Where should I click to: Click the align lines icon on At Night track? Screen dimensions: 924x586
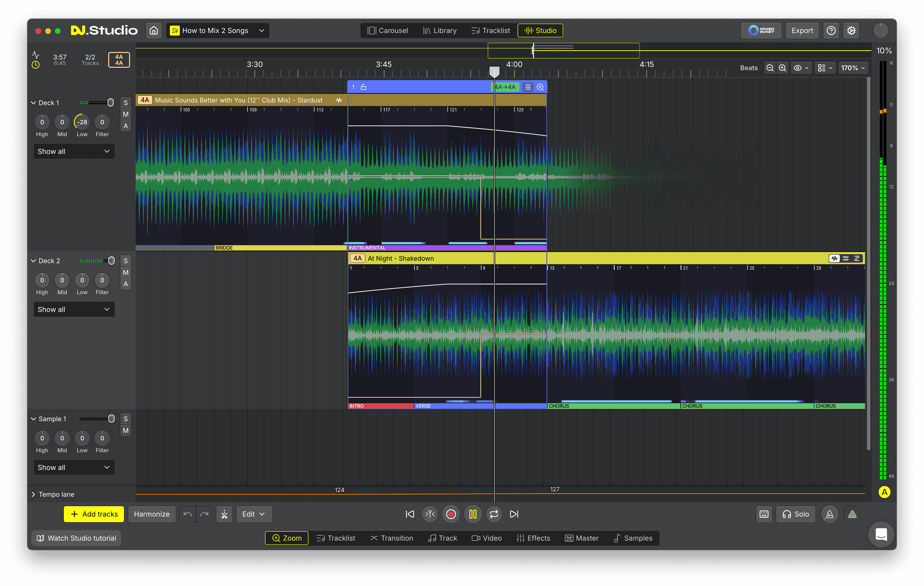[x=857, y=259]
